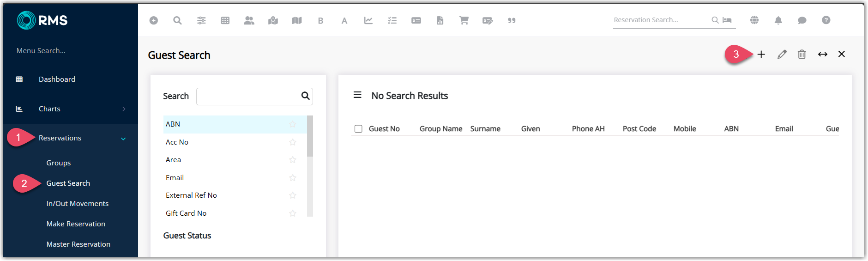Select Gift Card No search filter
The width and height of the screenshot is (868, 261).
235,213
